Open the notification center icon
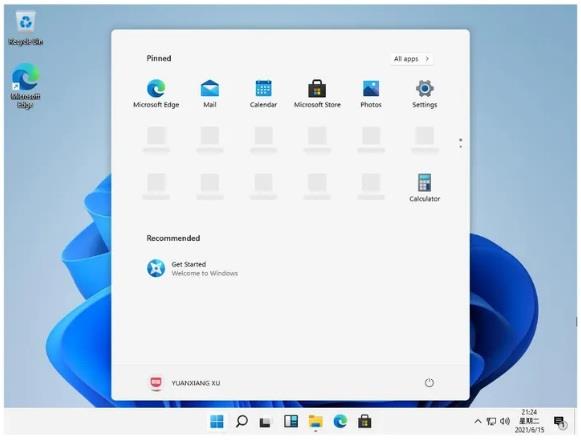The width and height of the screenshot is (581, 444). (x=560, y=422)
